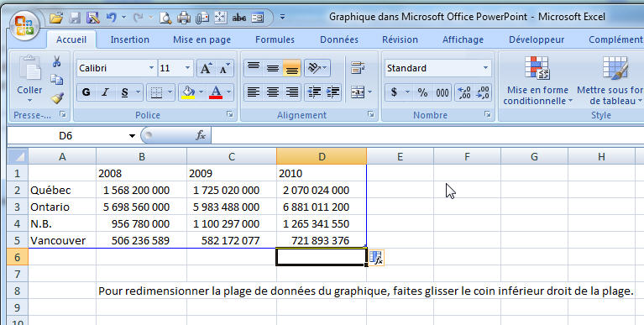Toggle bottom vertical alignment (highlighted)
This screenshot has height=325, width=644.
[291, 68]
